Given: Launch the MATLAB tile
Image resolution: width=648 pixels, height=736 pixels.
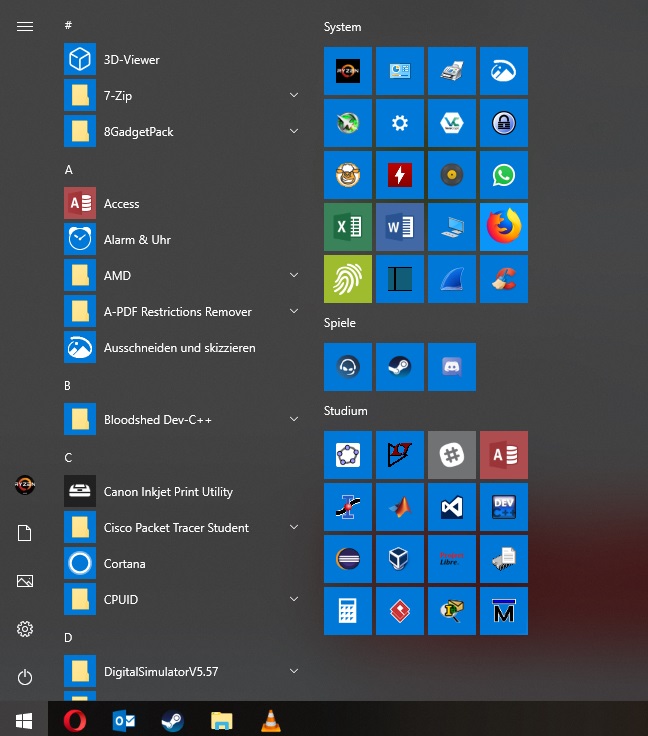Looking at the screenshot, I should [x=400, y=507].
